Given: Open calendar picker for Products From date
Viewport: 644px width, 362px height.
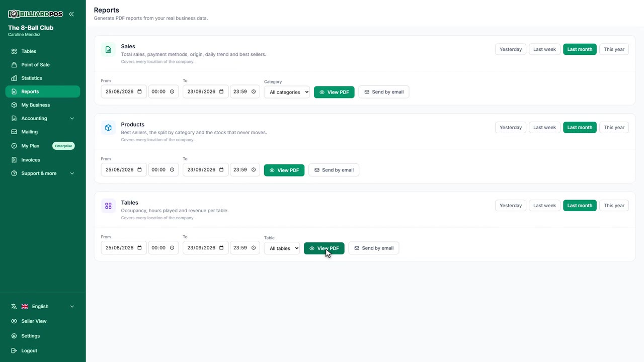Looking at the screenshot, I should coord(140,169).
